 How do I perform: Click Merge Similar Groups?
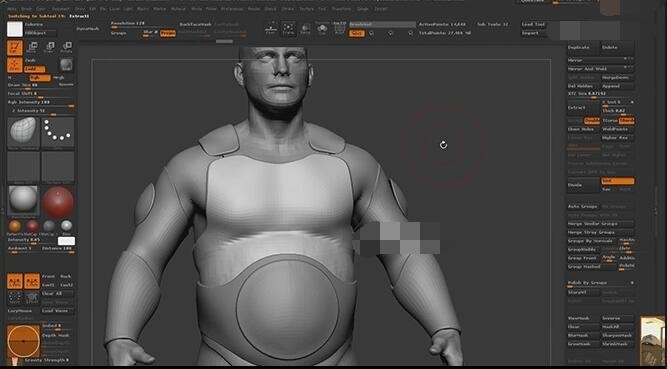pyautogui.click(x=601, y=224)
